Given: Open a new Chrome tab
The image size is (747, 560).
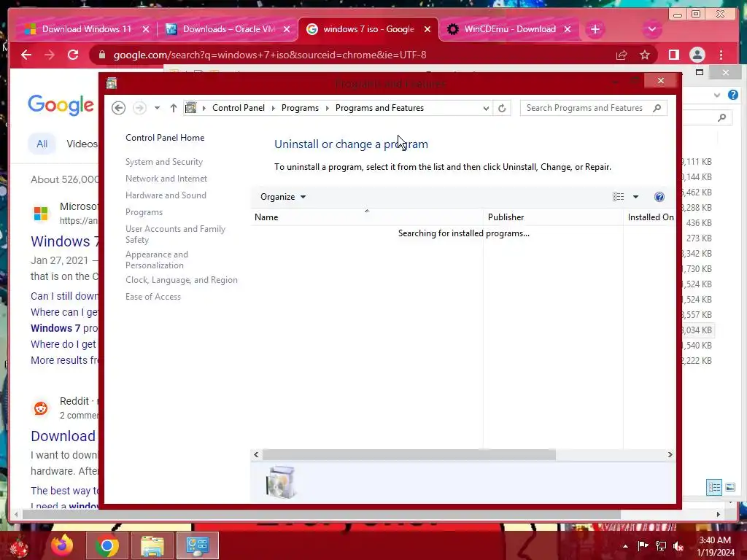Looking at the screenshot, I should (595, 29).
